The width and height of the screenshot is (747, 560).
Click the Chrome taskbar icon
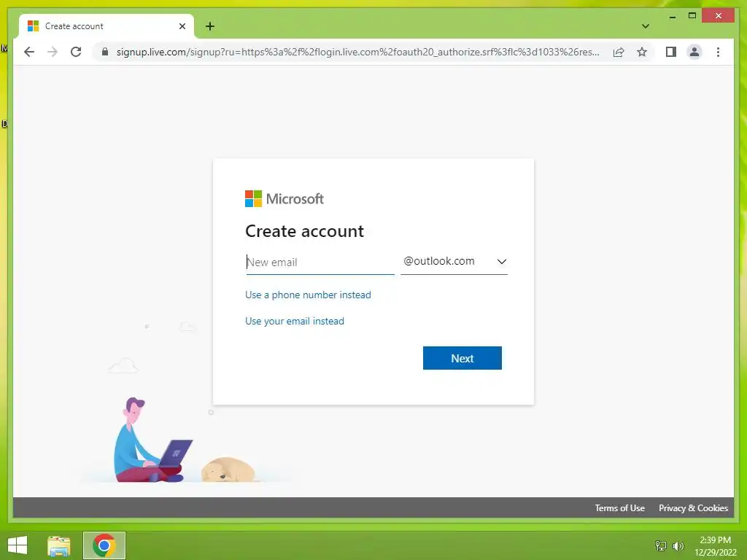(x=104, y=545)
